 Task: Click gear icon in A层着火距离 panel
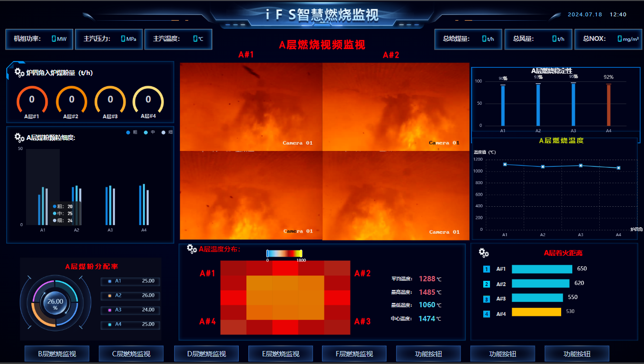pyautogui.click(x=484, y=253)
